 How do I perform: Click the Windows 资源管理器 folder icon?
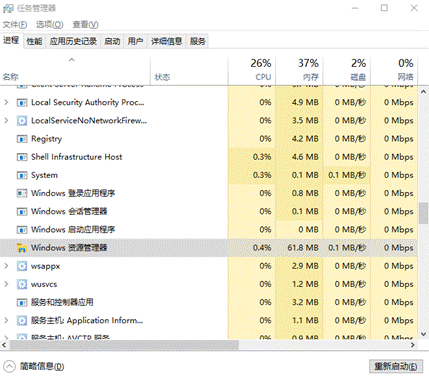pyautogui.click(x=22, y=248)
